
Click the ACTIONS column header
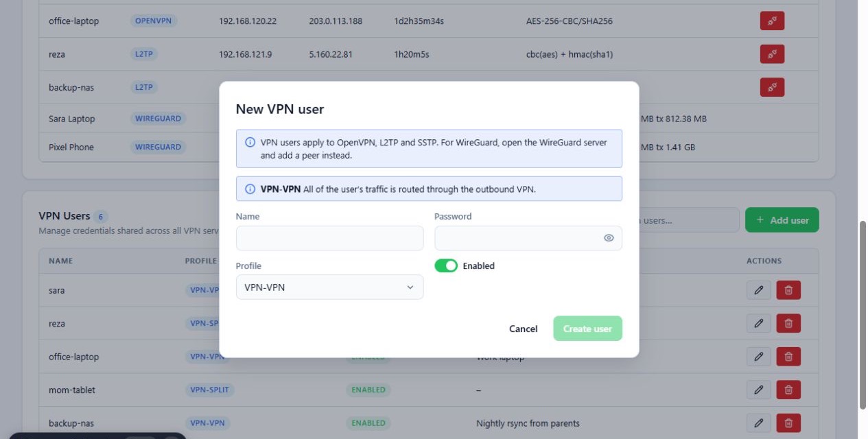click(764, 261)
